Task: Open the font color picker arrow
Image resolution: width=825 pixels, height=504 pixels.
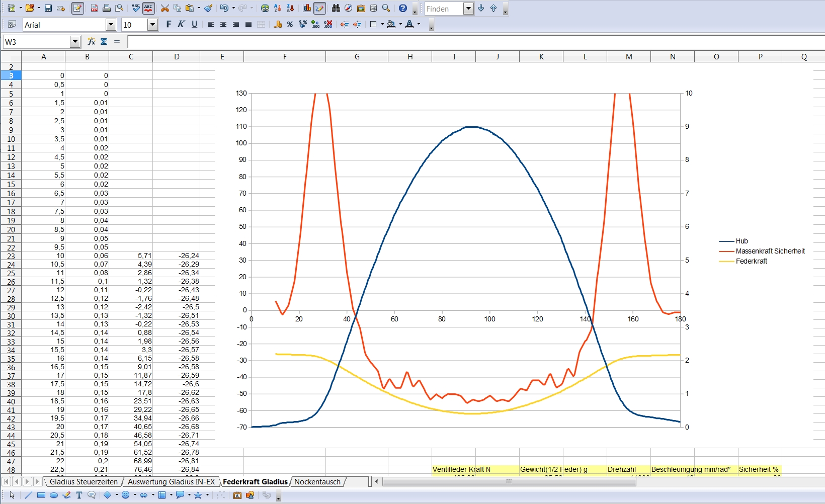Action: (419, 25)
